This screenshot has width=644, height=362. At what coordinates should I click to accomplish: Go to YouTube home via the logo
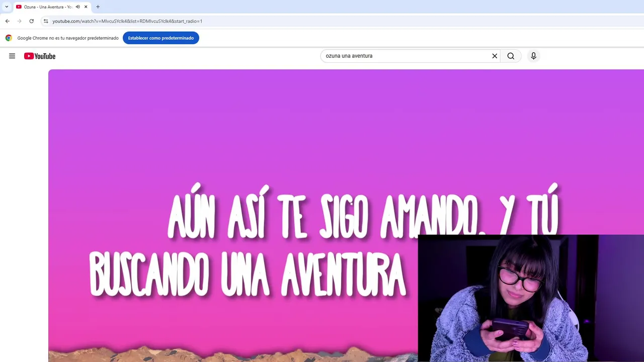point(40,56)
